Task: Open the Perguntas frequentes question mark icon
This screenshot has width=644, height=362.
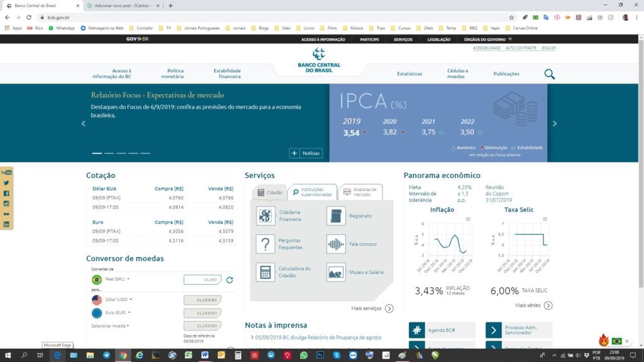Action: click(265, 244)
